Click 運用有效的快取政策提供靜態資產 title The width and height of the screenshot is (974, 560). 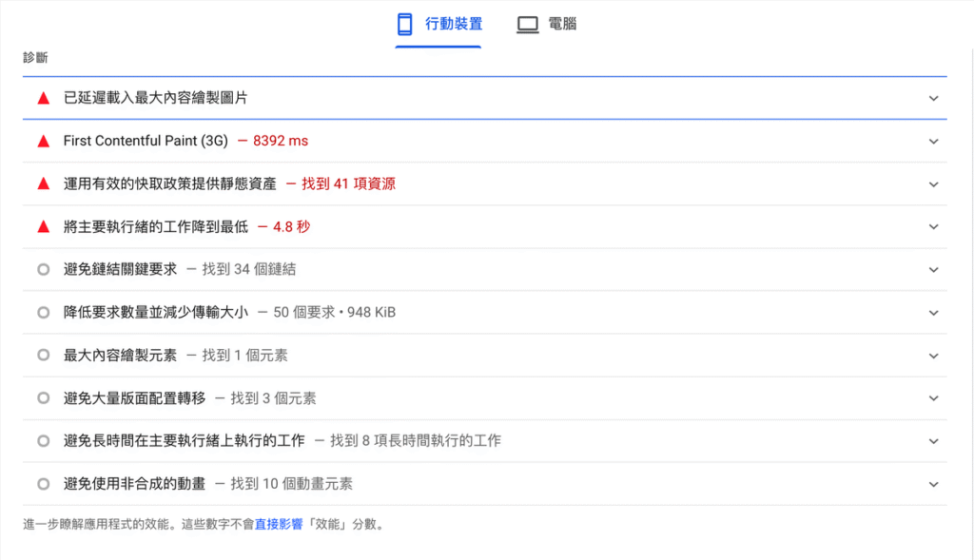point(169,183)
